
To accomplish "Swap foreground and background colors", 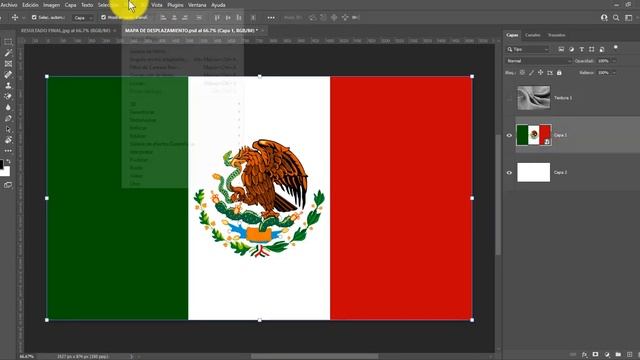I will [x=9, y=162].
